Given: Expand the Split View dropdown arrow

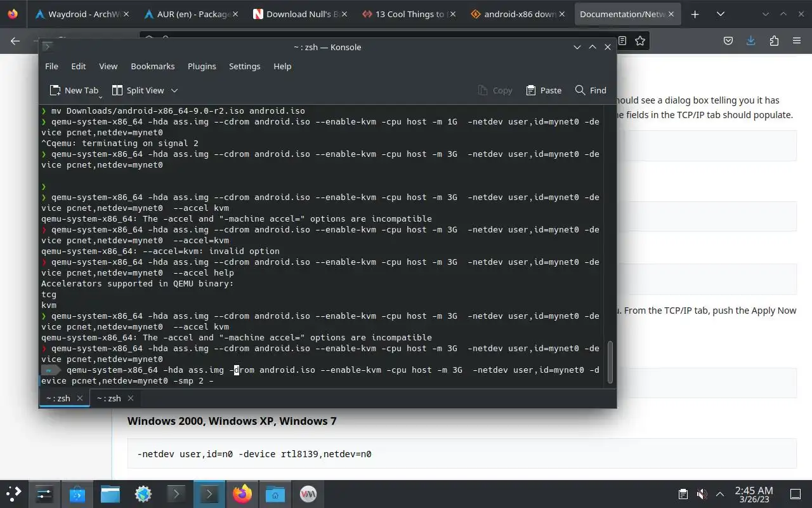Looking at the screenshot, I should [x=174, y=90].
